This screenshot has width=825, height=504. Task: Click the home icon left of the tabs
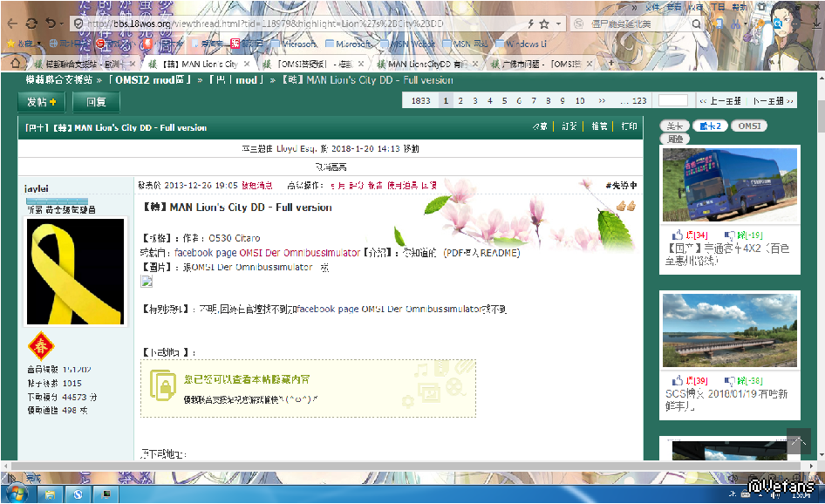click(15, 63)
